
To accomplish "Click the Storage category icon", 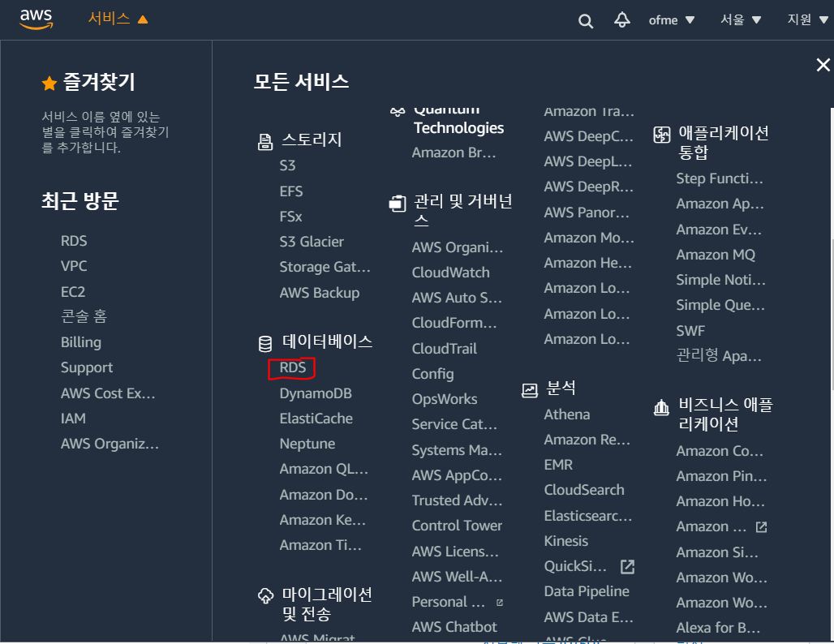I will point(264,141).
